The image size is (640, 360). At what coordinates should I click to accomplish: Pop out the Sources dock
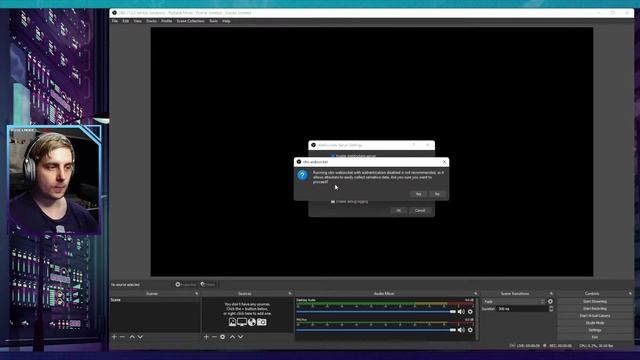(x=290, y=293)
